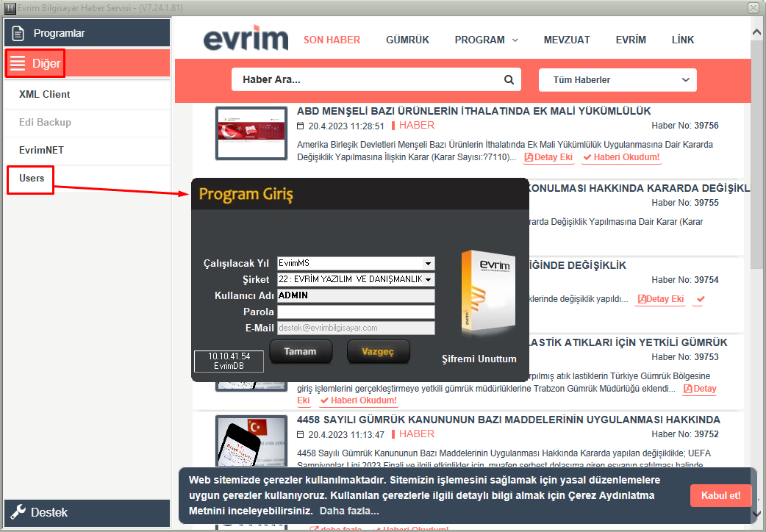Click Haber No: 39755 text
Viewport: 766px width, 532px height.
pyautogui.click(x=685, y=203)
